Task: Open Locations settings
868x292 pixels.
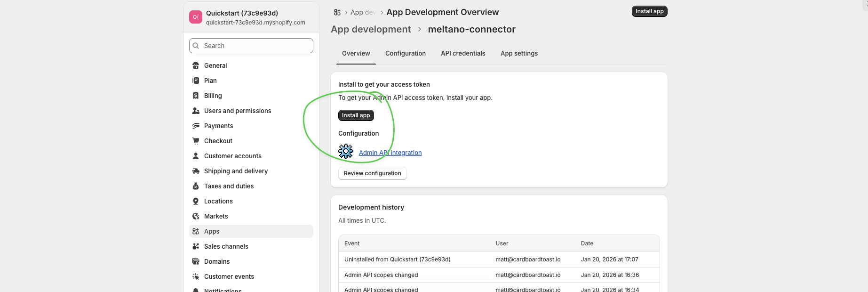Action: point(251,201)
